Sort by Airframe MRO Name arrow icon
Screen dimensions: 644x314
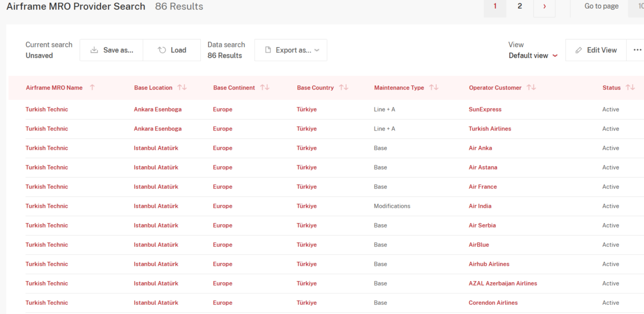92,87
